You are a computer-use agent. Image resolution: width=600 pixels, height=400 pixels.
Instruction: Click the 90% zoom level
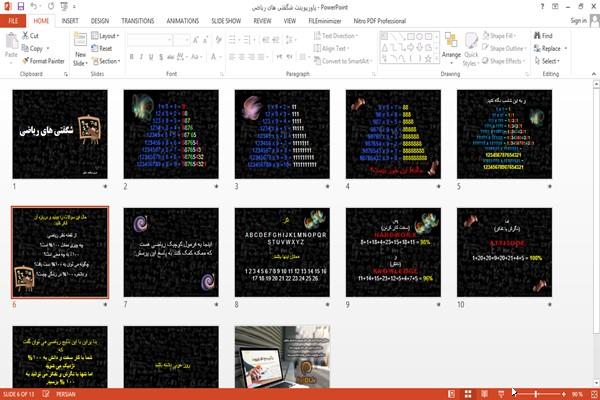[577, 394]
